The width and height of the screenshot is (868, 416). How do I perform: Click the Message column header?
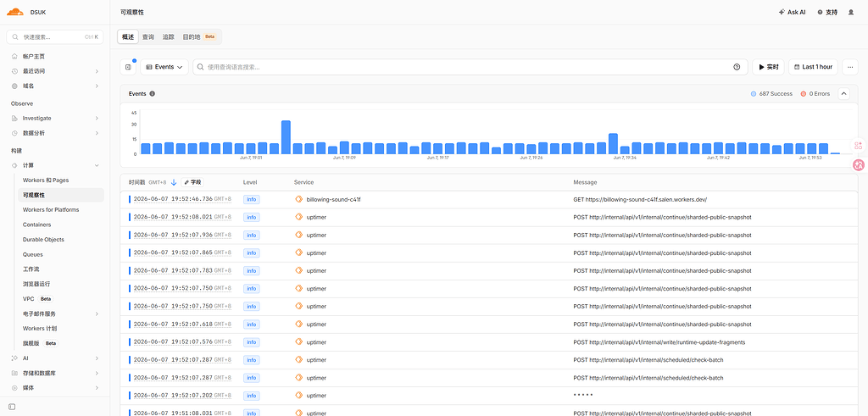(x=585, y=182)
